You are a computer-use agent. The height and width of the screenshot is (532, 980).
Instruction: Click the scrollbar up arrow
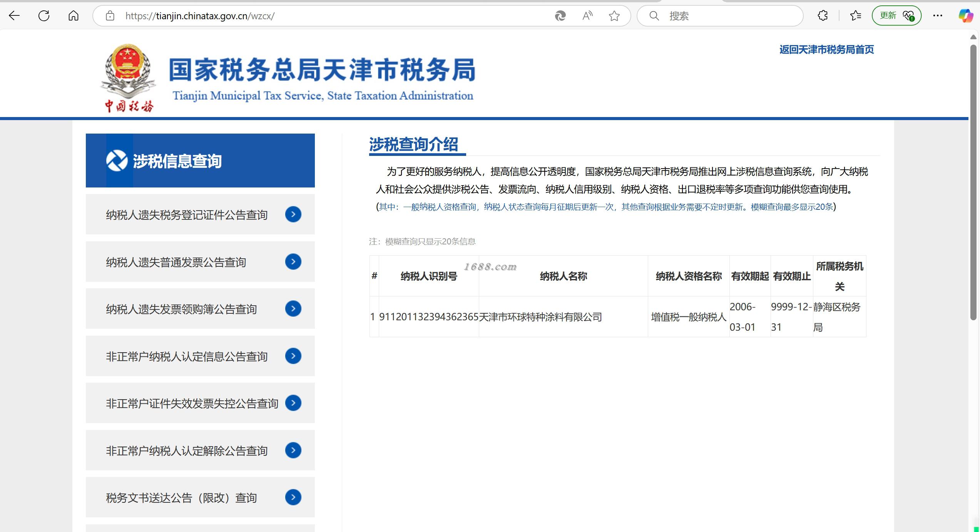coord(973,37)
